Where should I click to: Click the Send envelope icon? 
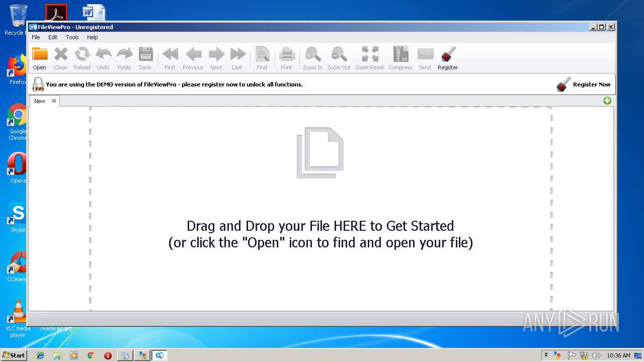pyautogui.click(x=425, y=54)
